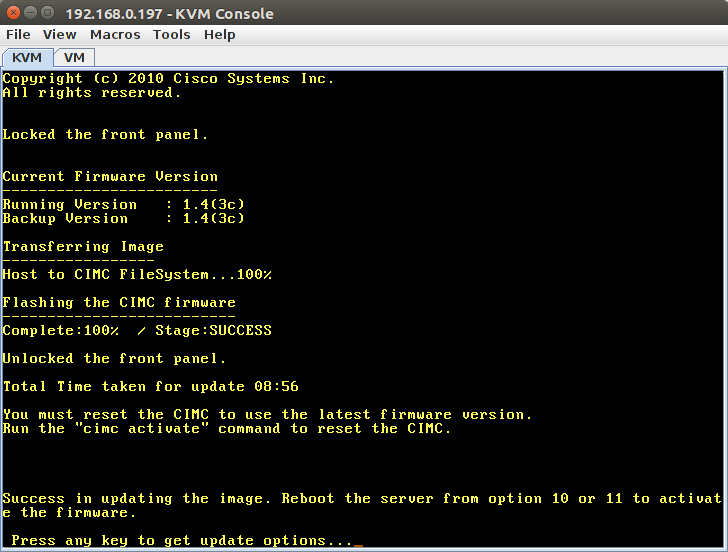Click 'Copyright (c) 2010 Cisco Systems Inc.' line
The height and width of the screenshot is (552, 728).
point(168,78)
